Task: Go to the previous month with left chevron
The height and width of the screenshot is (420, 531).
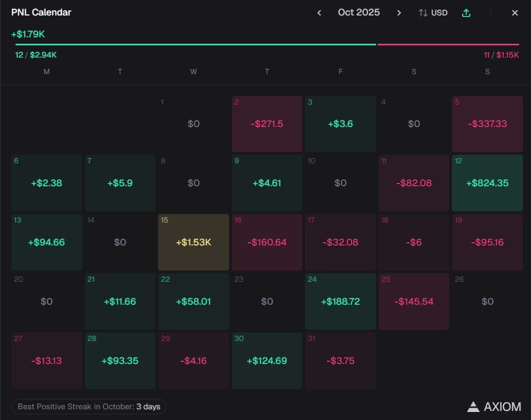Action: coord(319,13)
